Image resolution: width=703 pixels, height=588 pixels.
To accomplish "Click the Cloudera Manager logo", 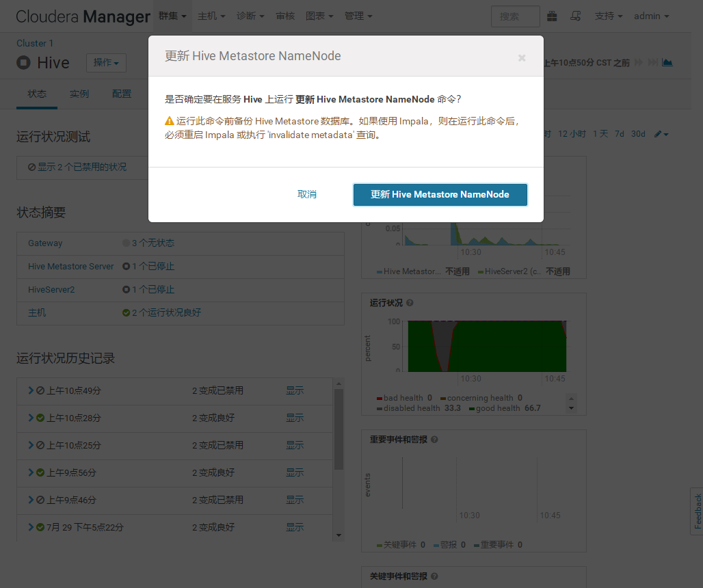I will point(83,16).
